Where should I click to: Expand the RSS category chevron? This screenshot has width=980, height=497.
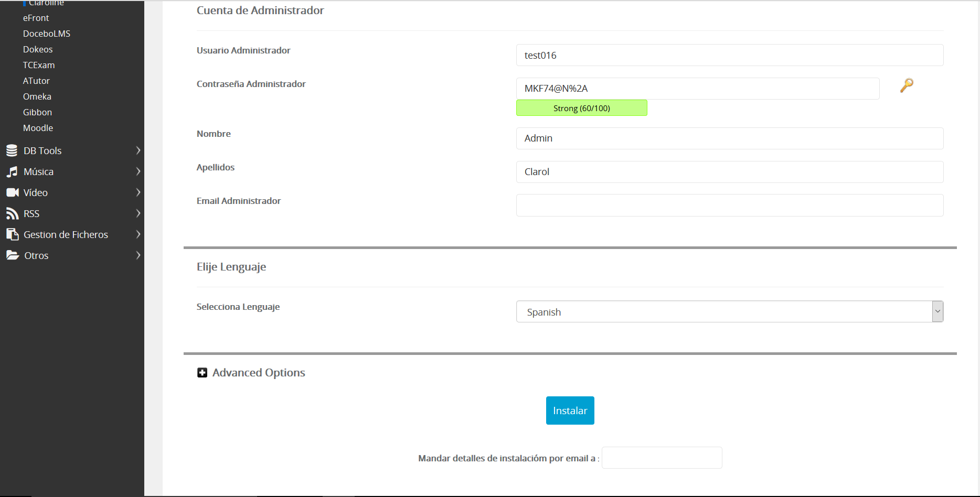138,213
